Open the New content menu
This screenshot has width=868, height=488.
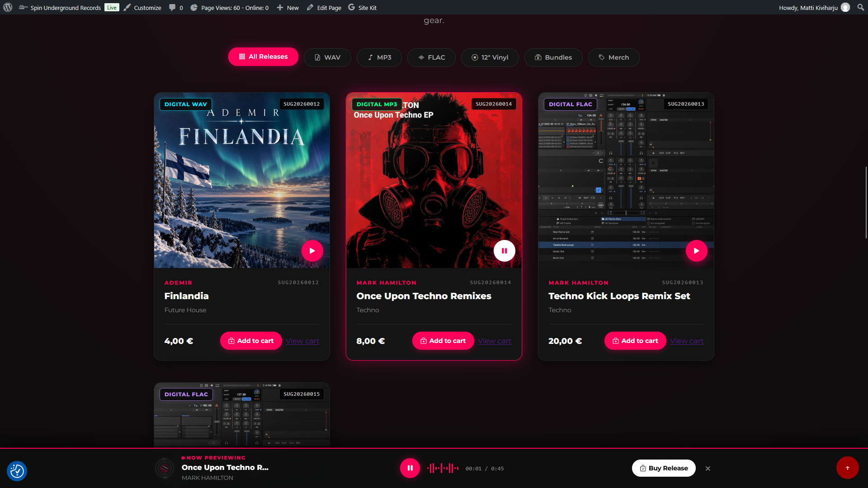point(288,8)
